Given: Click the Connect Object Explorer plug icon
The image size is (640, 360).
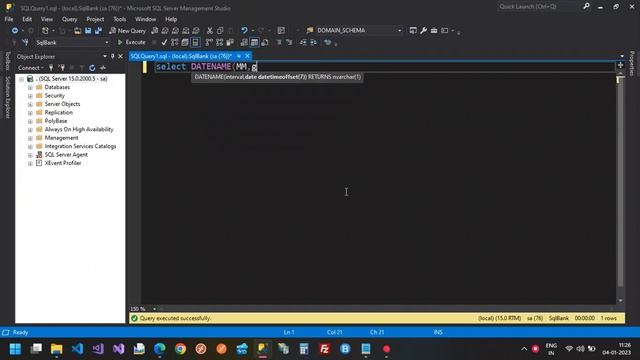Looking at the screenshot, I should [x=51, y=68].
